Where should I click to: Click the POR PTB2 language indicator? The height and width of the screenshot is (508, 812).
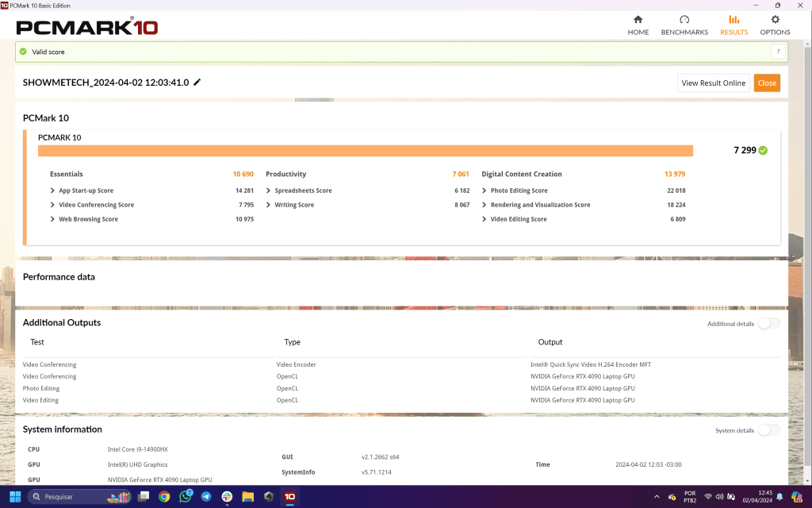tap(690, 497)
